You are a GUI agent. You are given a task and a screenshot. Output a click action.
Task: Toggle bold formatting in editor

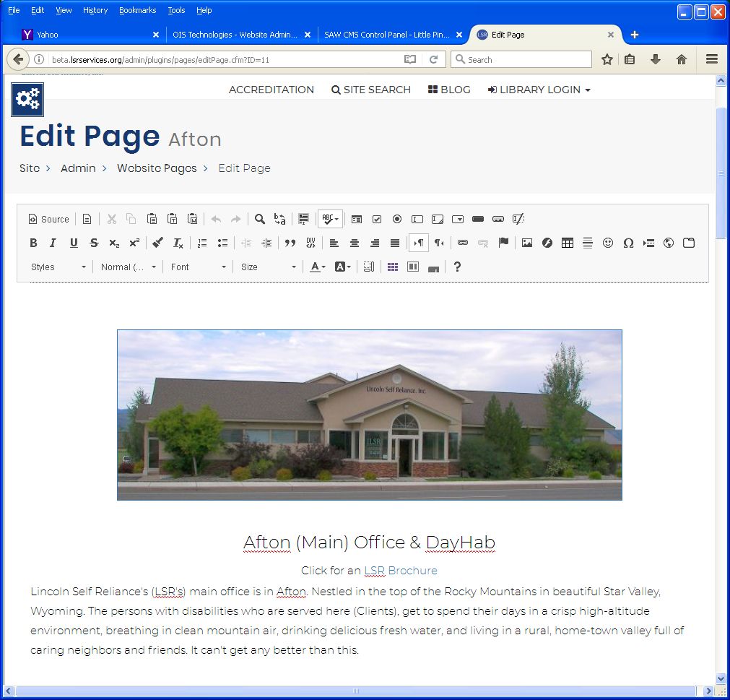(33, 243)
